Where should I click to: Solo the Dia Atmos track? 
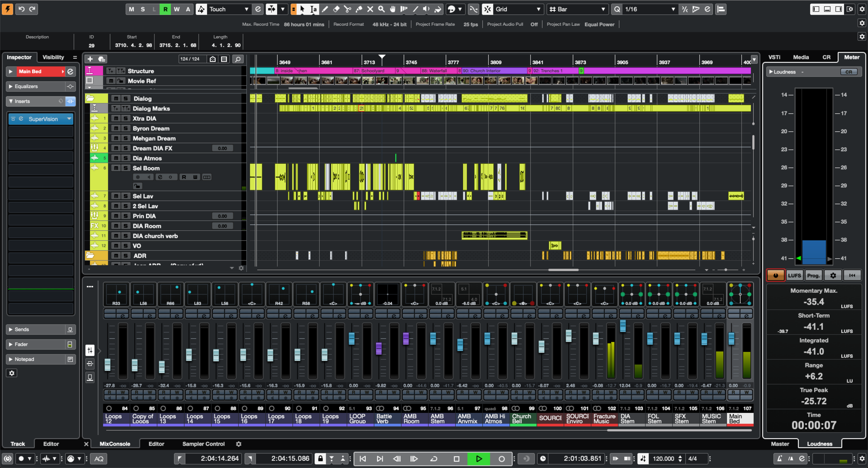point(125,158)
